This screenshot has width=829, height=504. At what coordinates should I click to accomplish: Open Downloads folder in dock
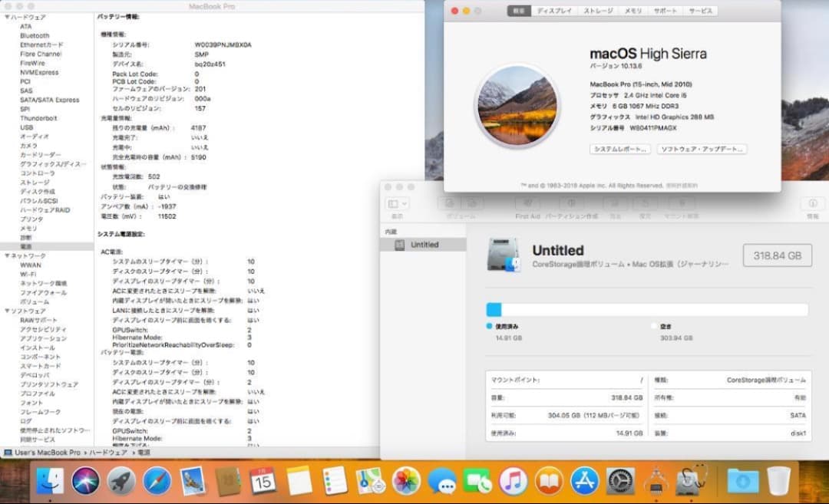[x=743, y=481]
